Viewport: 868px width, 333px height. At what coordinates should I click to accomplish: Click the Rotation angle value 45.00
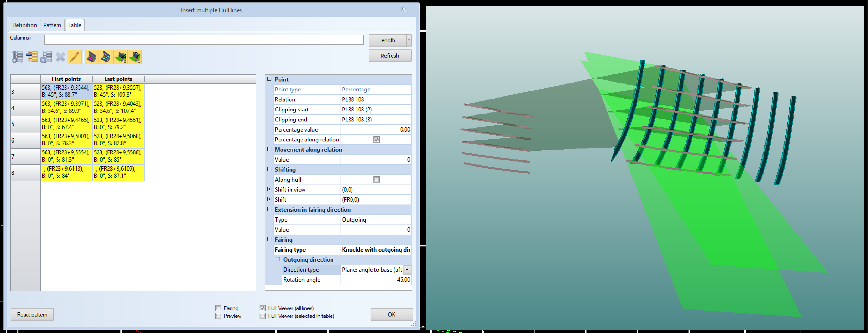[376, 280]
